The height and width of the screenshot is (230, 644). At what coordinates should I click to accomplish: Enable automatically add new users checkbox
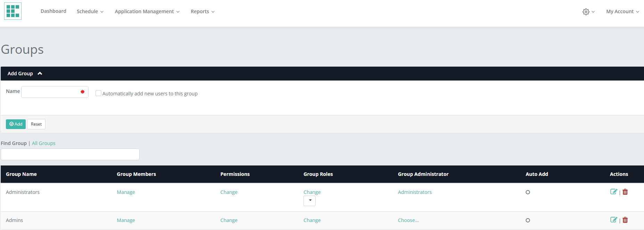click(x=98, y=93)
